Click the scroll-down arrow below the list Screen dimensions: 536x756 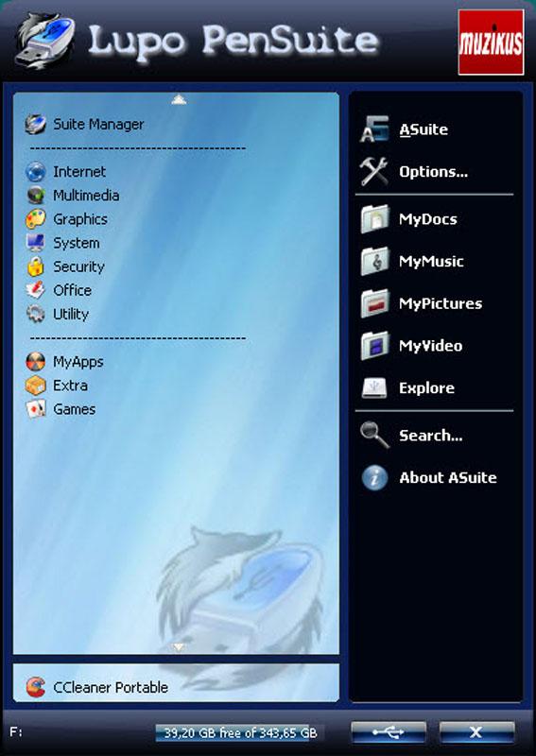pyautogui.click(x=179, y=646)
